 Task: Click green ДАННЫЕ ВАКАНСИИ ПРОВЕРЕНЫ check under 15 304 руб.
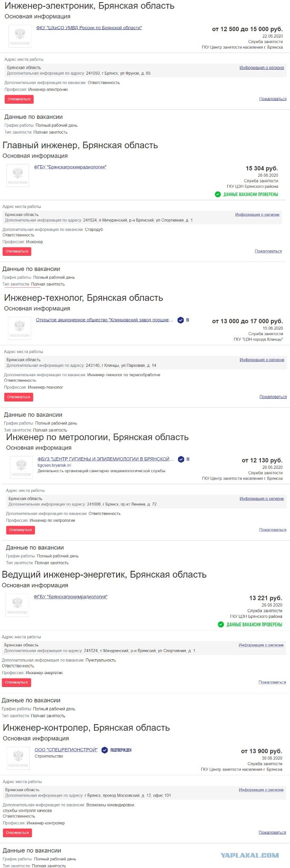[x=218, y=194]
